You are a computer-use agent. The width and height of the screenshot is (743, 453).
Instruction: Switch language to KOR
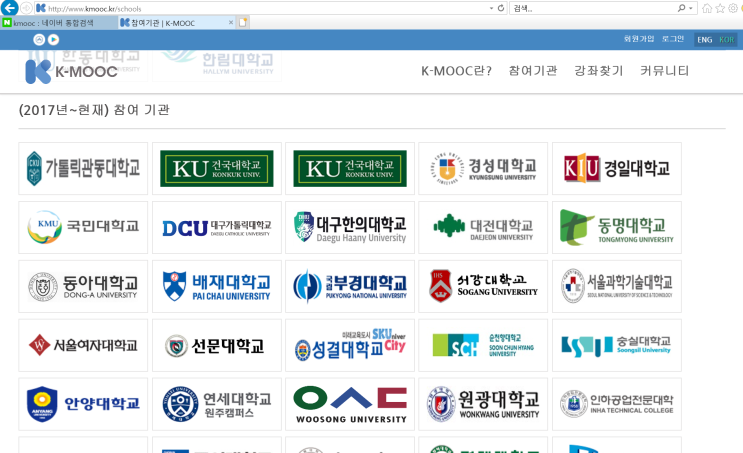726,40
